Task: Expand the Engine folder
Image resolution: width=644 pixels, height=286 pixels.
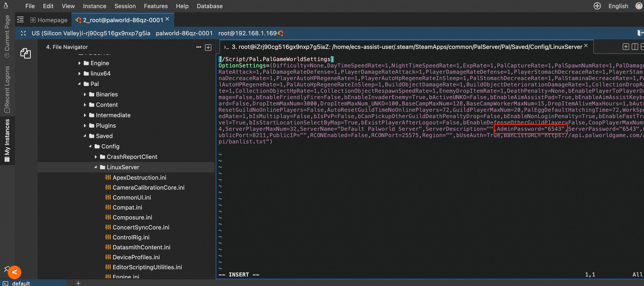Action: [79, 63]
